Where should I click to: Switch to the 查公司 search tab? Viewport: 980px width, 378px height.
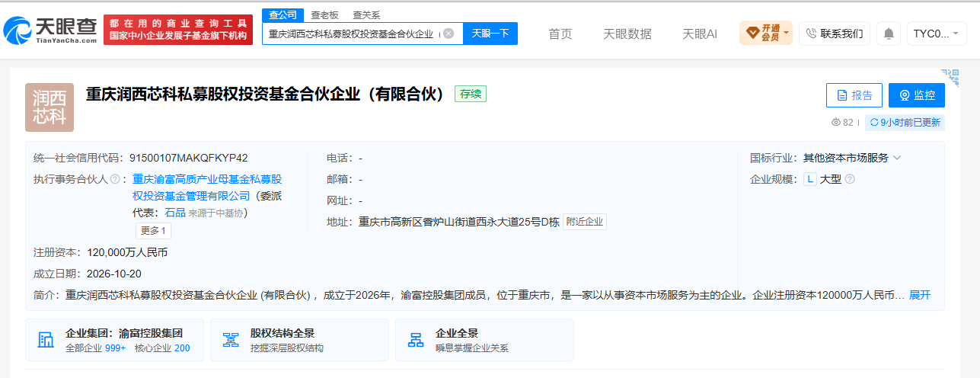tap(283, 15)
